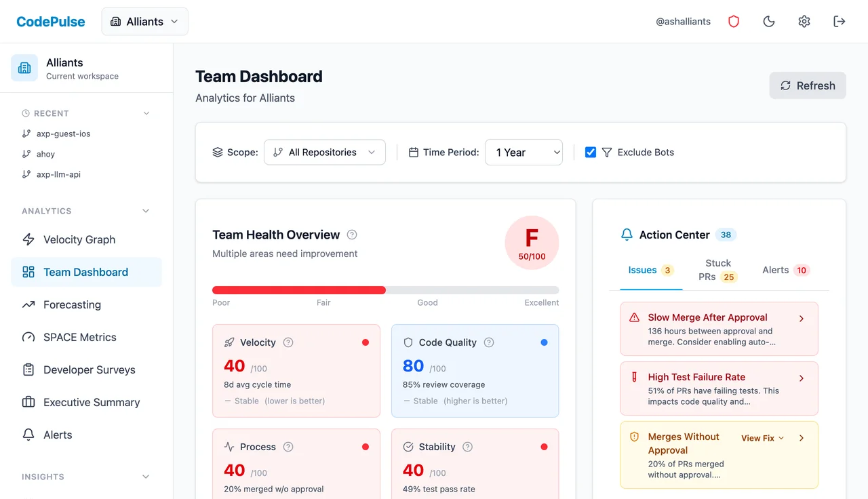Click the red shield icon in header
The width and height of the screenshot is (868, 499).
coord(734,22)
